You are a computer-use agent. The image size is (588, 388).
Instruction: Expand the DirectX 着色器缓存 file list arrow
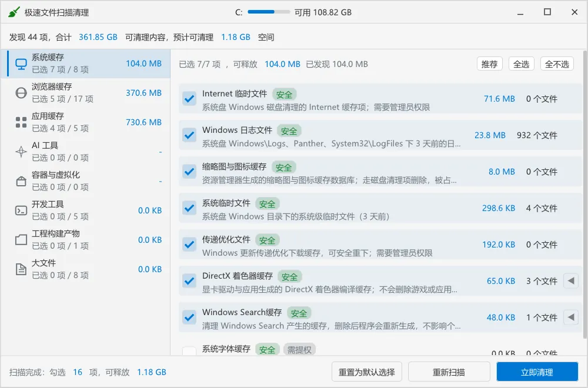click(571, 281)
